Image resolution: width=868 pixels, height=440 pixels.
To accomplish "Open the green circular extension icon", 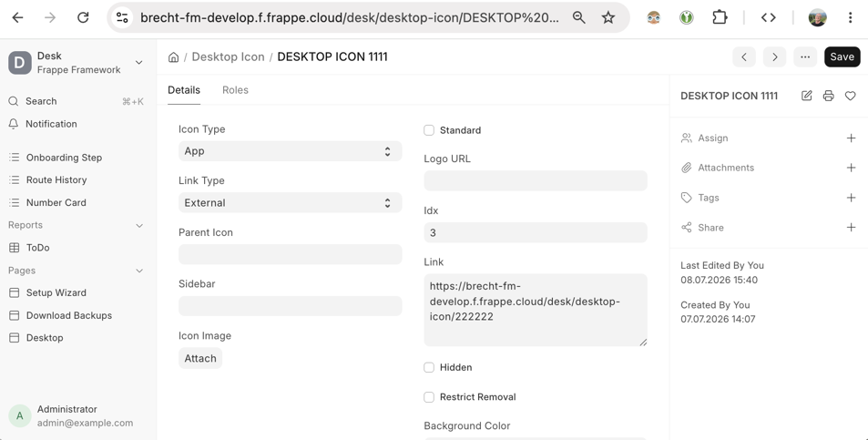I will pos(687,17).
